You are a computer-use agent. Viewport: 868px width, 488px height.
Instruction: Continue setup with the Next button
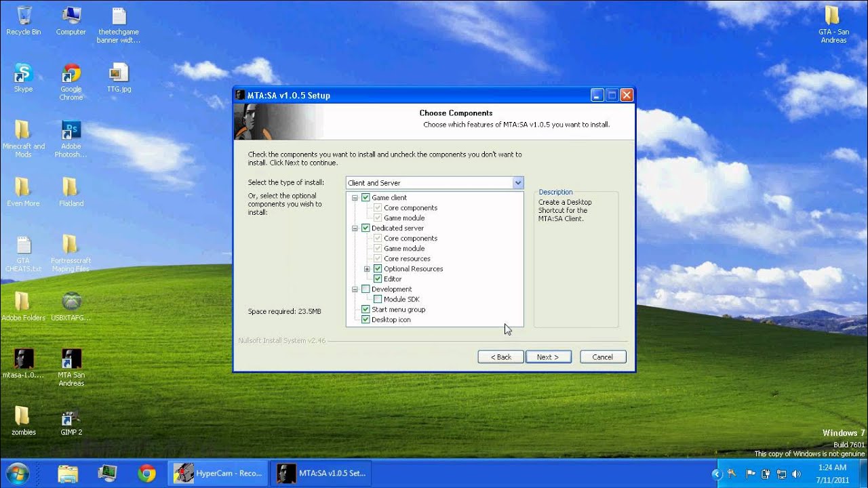tap(548, 357)
